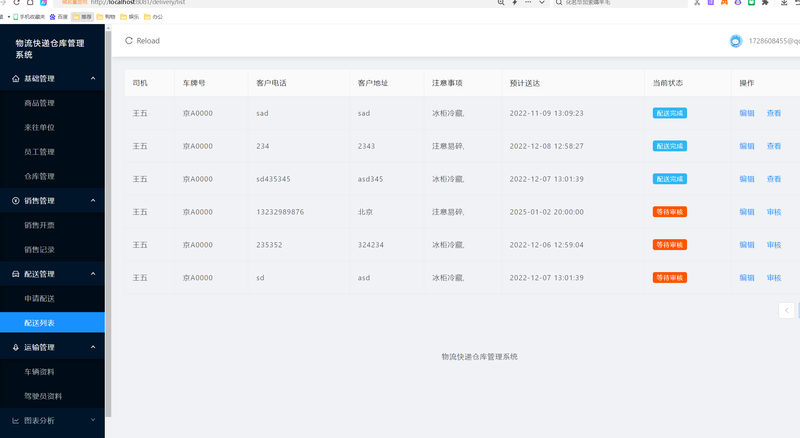The image size is (800, 438).
Task: Click the green extension icon in toolbar
Action: click(x=752, y=2)
